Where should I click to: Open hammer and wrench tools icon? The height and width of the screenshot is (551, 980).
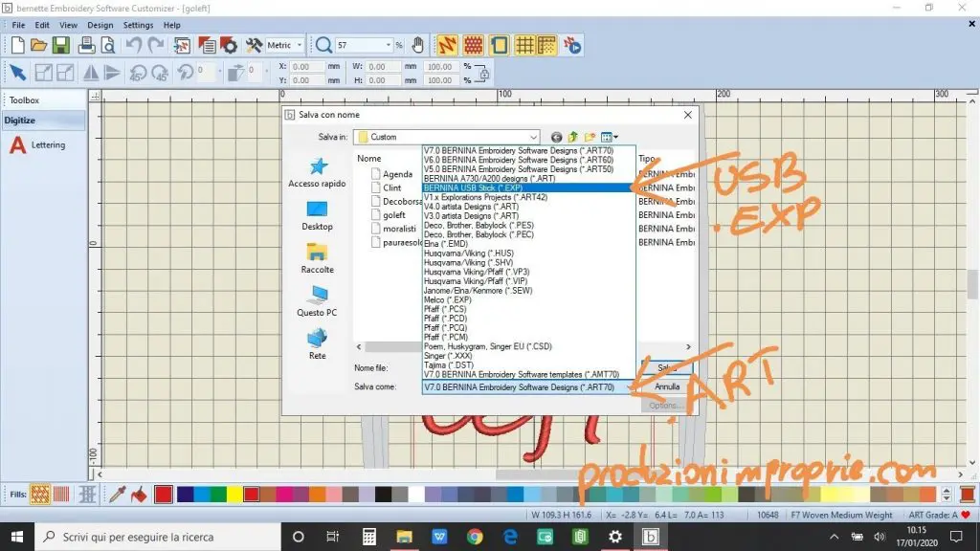tap(253, 45)
